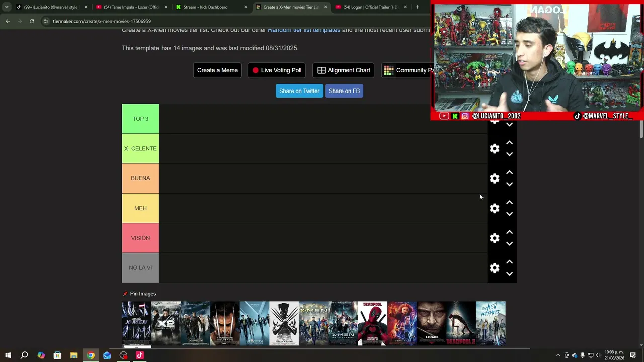The image size is (644, 362).
Task: Open settings gear for the BUENA tier
Action: (495, 178)
